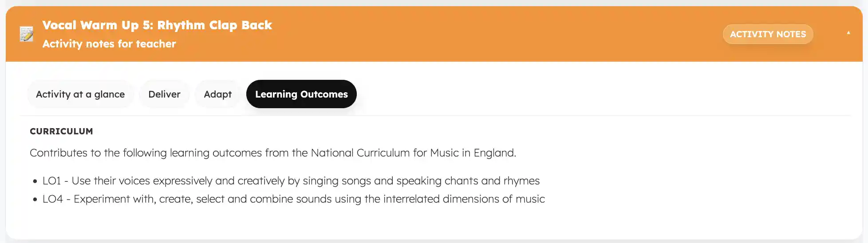Viewport: 868px width, 243px height.
Task: Open the Deliver tab
Action: [164, 94]
